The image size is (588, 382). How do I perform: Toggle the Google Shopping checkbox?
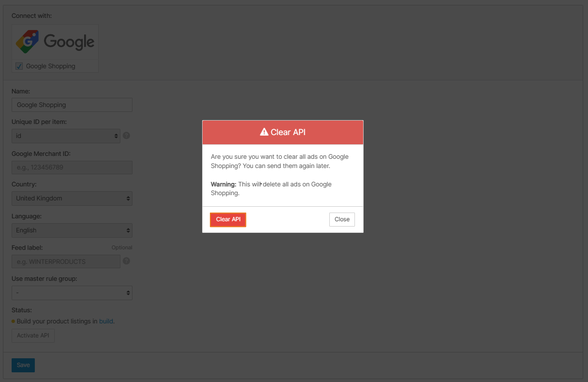19,66
